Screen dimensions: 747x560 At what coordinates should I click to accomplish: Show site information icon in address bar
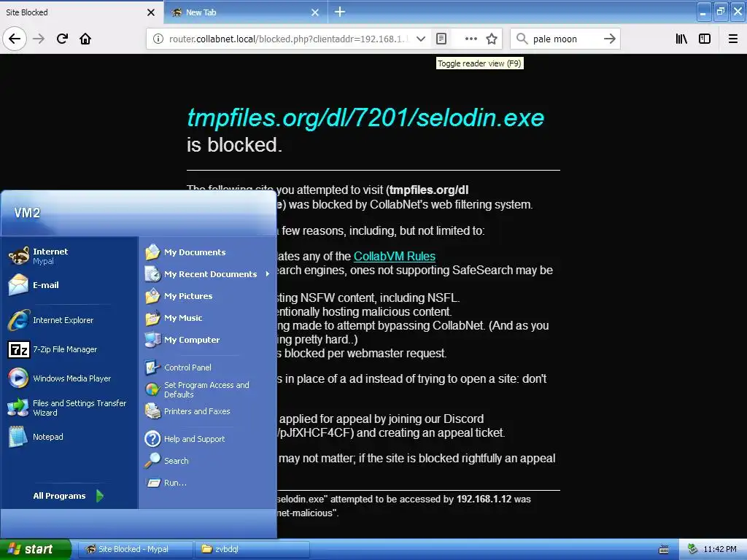158,39
